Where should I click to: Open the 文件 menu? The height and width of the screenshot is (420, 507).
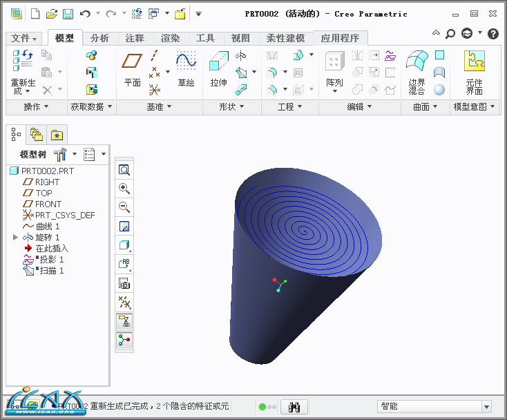(x=24, y=39)
